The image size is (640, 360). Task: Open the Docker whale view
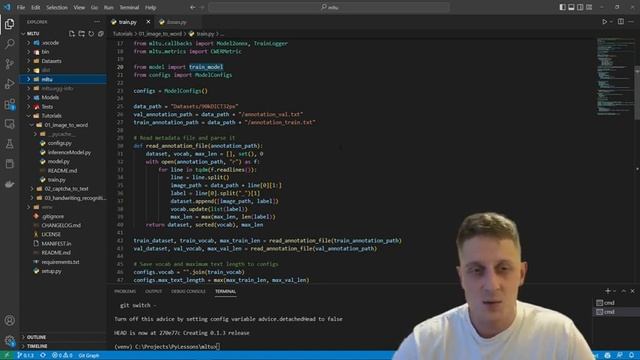(9, 184)
